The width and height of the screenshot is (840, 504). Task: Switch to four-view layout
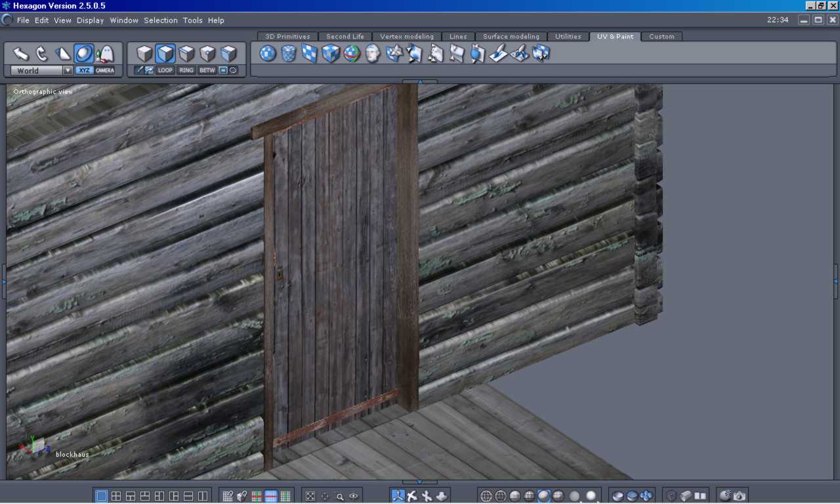pyautogui.click(x=116, y=496)
